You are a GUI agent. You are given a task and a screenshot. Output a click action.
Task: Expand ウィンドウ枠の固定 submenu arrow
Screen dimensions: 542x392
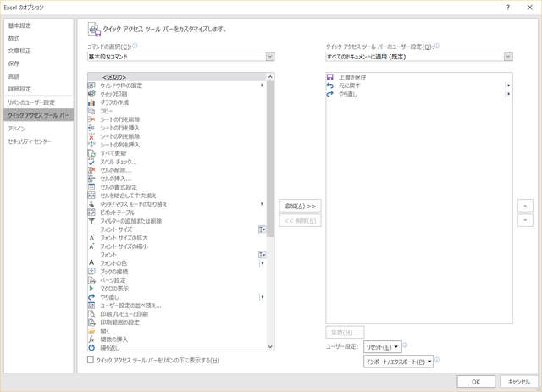(x=262, y=86)
